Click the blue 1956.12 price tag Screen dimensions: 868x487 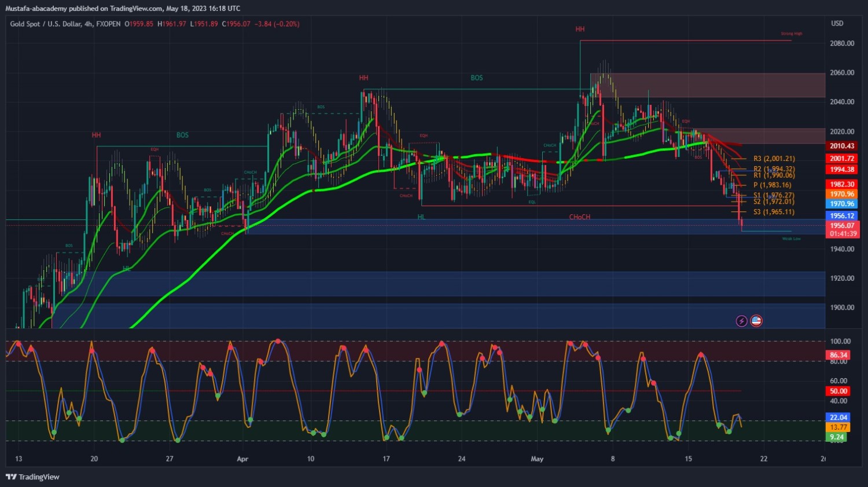pos(842,215)
